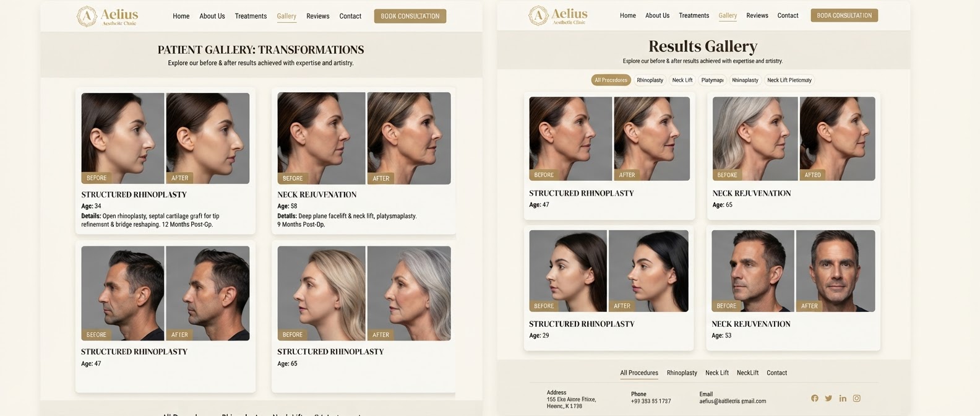Open the All Procedures link in the footer
980x416 pixels.
click(x=639, y=373)
